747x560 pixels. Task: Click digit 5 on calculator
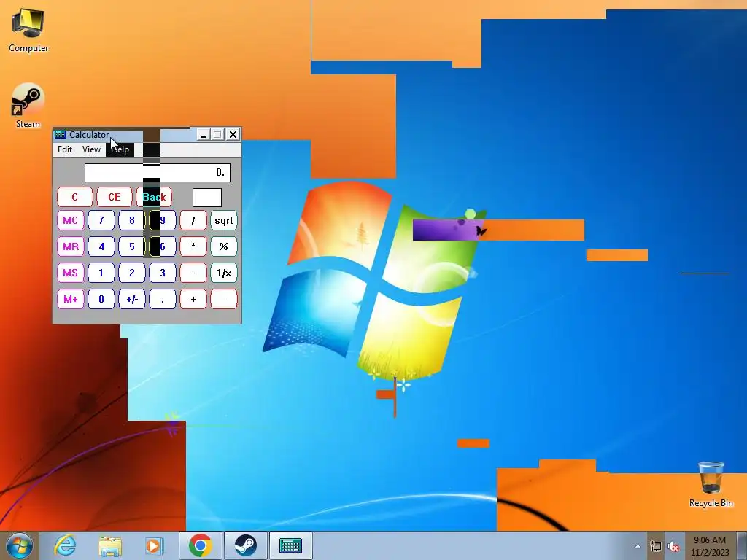click(132, 246)
